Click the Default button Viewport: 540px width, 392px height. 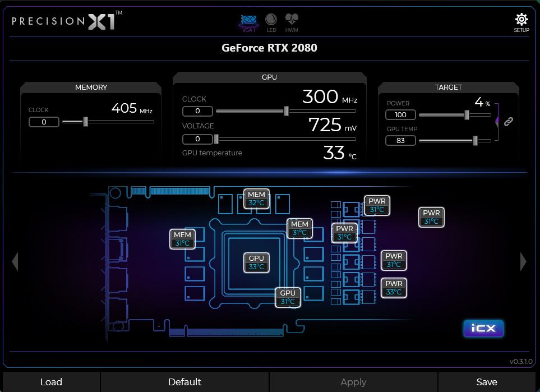184,382
